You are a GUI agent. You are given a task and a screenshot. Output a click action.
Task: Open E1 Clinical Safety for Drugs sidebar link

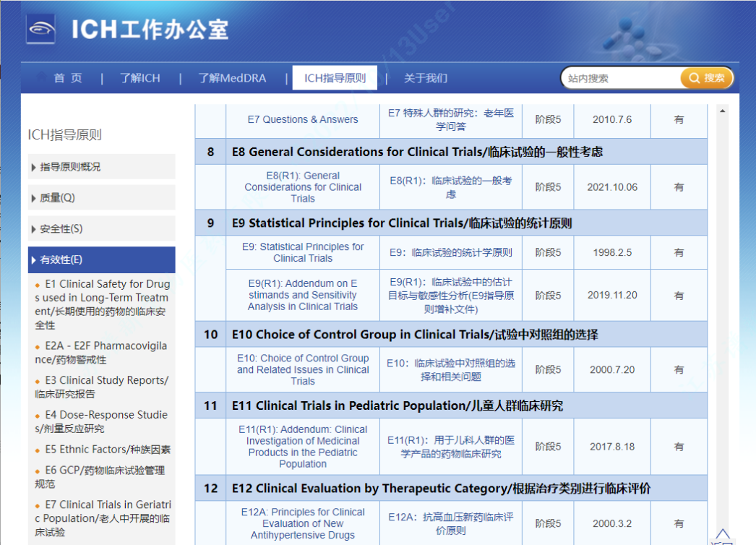[102, 304]
